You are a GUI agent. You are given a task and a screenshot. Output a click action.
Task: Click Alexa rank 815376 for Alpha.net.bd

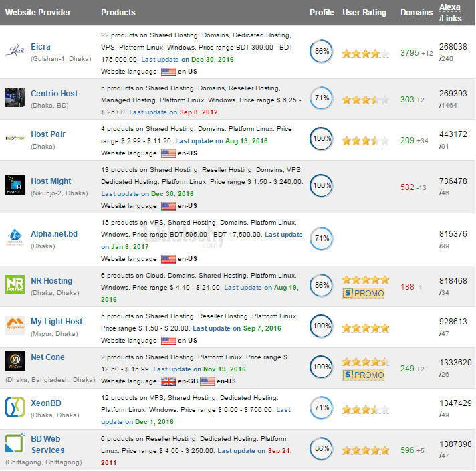pos(453,234)
